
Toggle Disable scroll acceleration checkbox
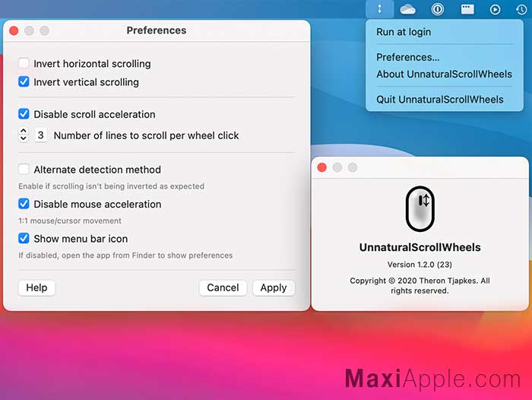[x=24, y=114]
